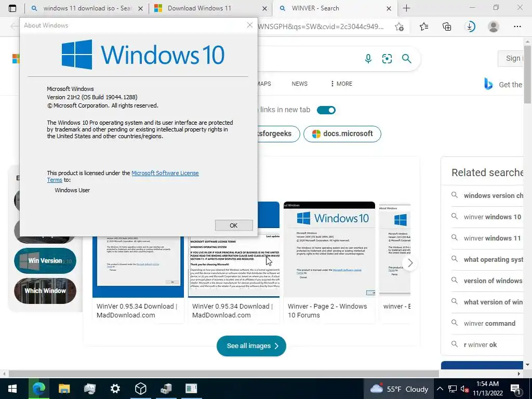
Task: Start Bing visual search
Action: pyautogui.click(x=387, y=59)
